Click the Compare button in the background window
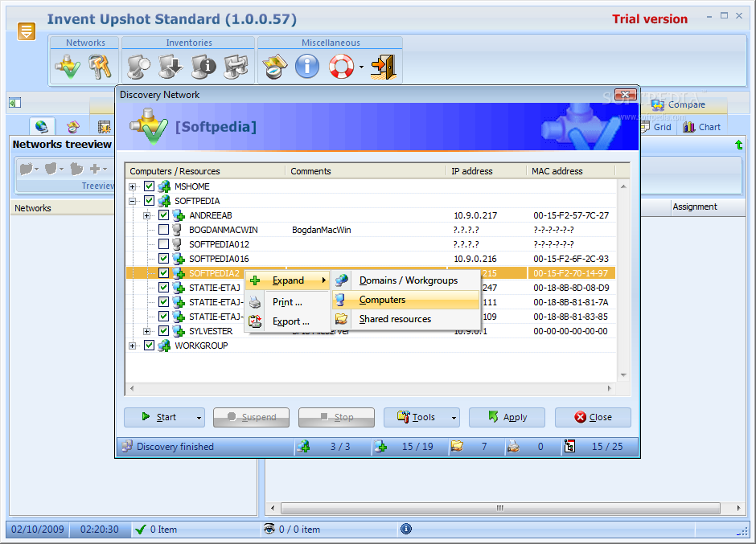 678,104
